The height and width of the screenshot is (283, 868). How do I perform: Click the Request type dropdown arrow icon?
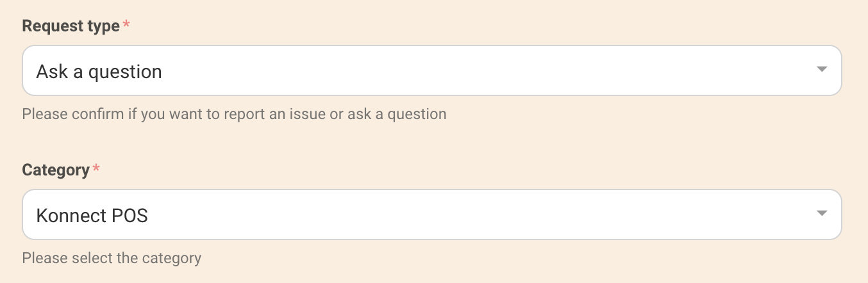click(x=822, y=70)
